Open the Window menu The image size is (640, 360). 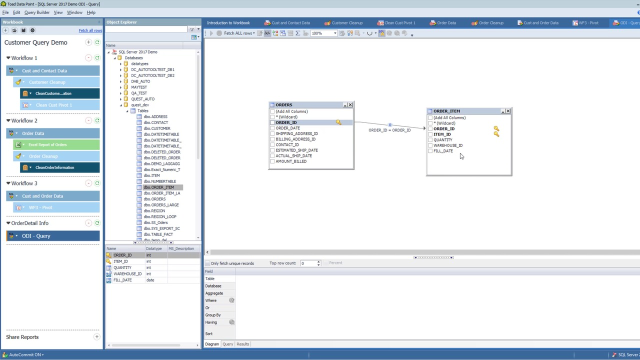point(74,13)
